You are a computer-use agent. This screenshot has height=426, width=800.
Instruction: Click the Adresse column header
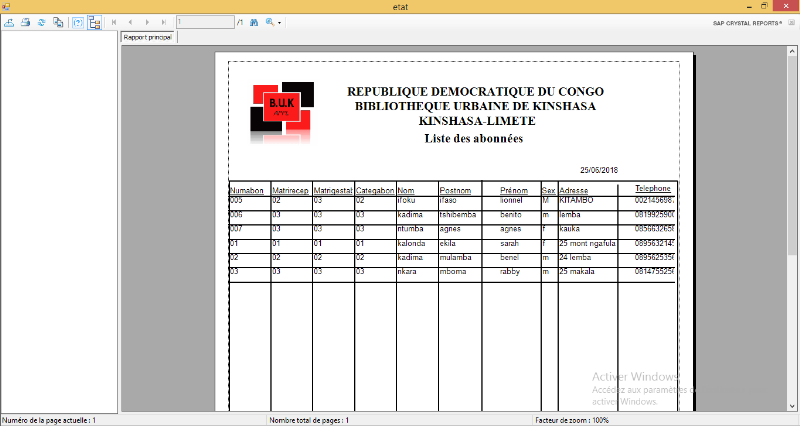point(573,191)
